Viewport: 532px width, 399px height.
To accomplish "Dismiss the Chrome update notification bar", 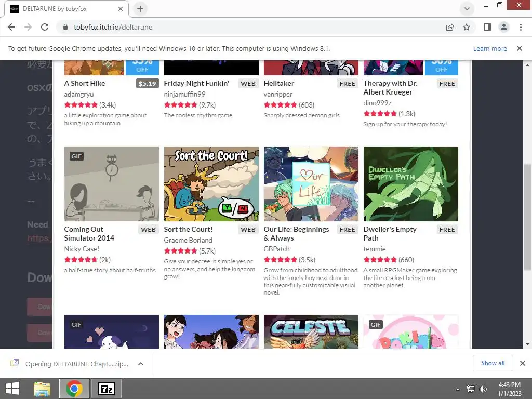I will (520, 48).
